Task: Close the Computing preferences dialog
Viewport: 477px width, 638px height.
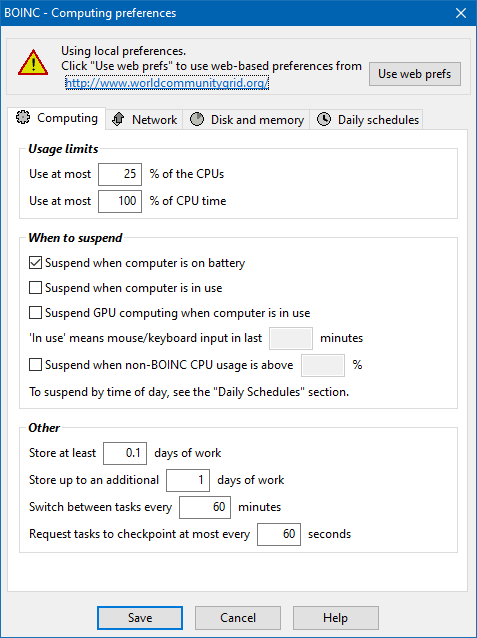Action: tap(461, 13)
